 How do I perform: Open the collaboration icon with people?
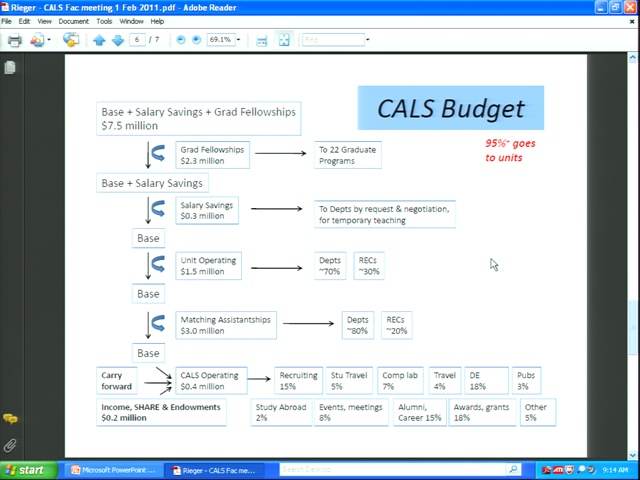37,40
